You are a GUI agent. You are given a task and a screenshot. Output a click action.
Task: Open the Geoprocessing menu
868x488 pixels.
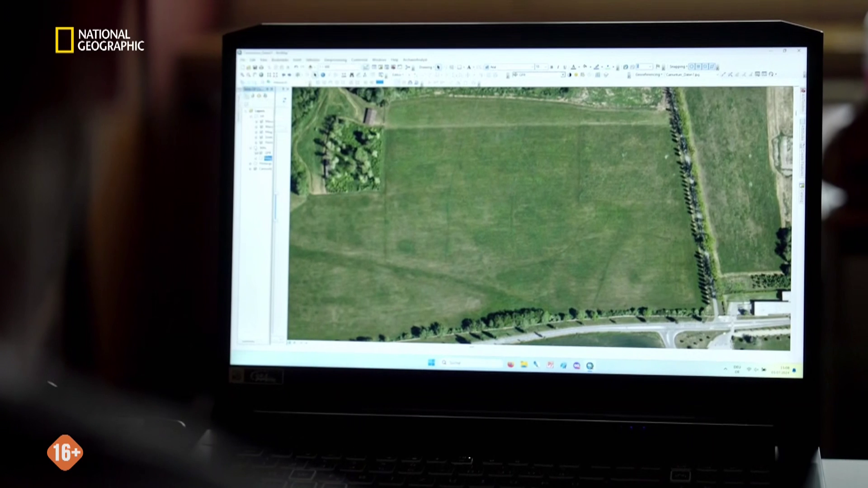[x=335, y=60]
